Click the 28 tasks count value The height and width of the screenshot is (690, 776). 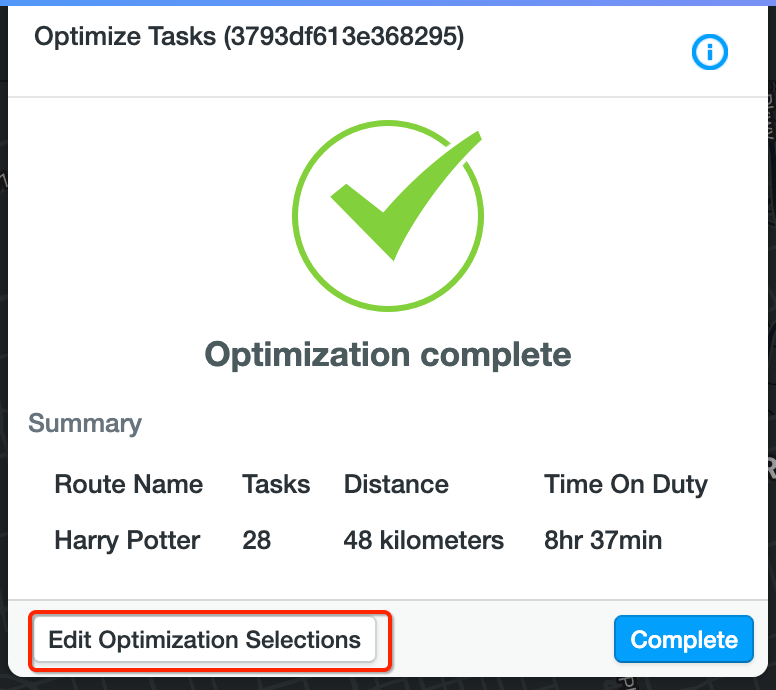point(257,541)
